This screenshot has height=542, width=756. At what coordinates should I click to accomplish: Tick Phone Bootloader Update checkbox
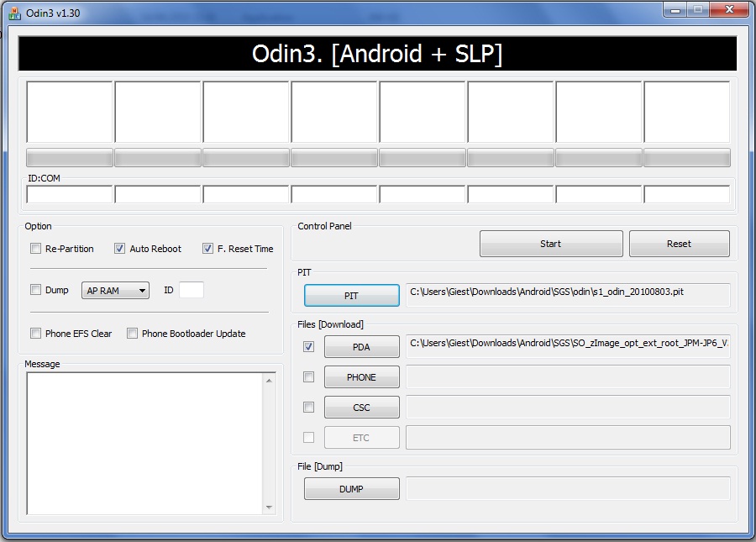[x=132, y=334]
